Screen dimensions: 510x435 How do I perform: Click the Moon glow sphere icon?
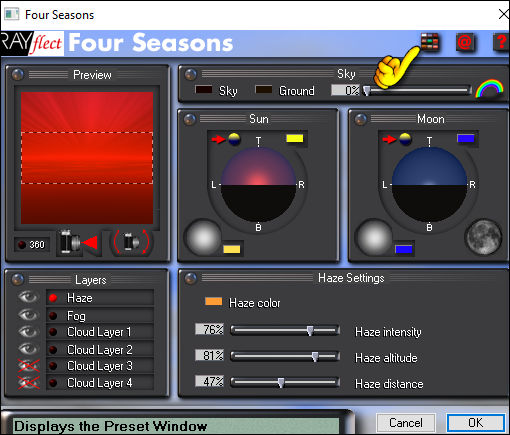(375, 238)
